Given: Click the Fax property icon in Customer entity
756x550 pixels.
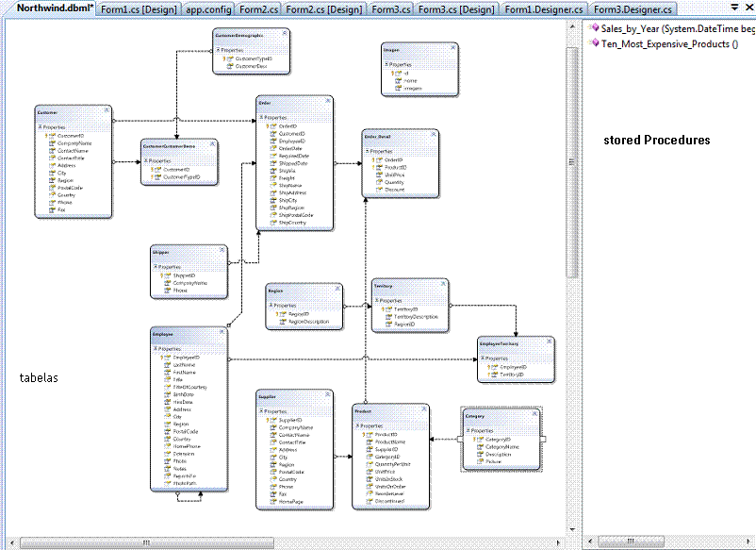Looking at the screenshot, I should pos(52,209).
